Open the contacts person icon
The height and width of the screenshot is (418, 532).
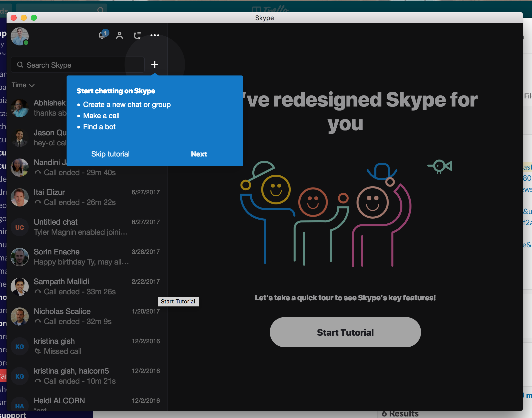pyautogui.click(x=120, y=35)
